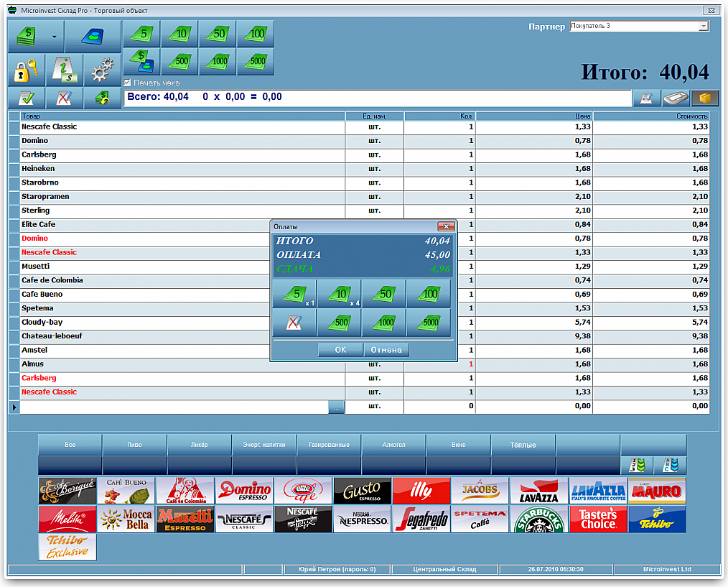This screenshot has width=728, height=587.
Task: Click the padlock with keys icon
Action: pyautogui.click(x=27, y=70)
